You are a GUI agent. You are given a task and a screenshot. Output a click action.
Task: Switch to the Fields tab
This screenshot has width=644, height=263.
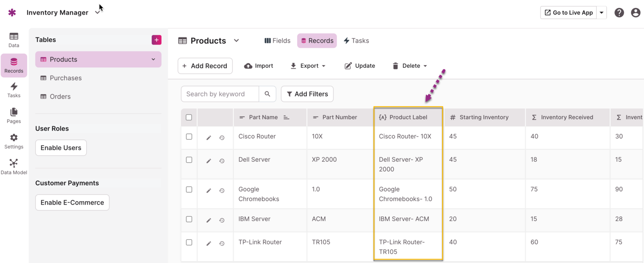point(277,41)
